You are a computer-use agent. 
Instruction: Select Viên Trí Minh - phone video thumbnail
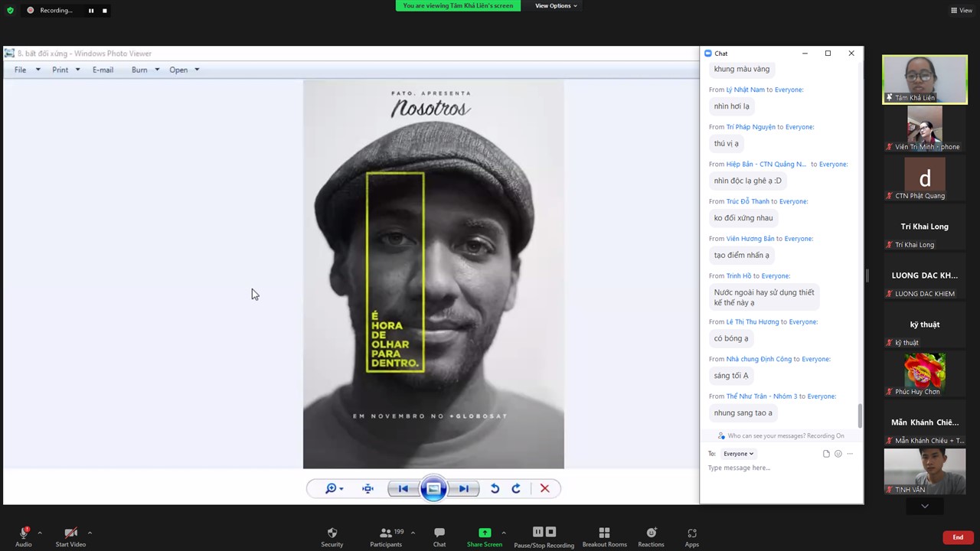(x=925, y=129)
